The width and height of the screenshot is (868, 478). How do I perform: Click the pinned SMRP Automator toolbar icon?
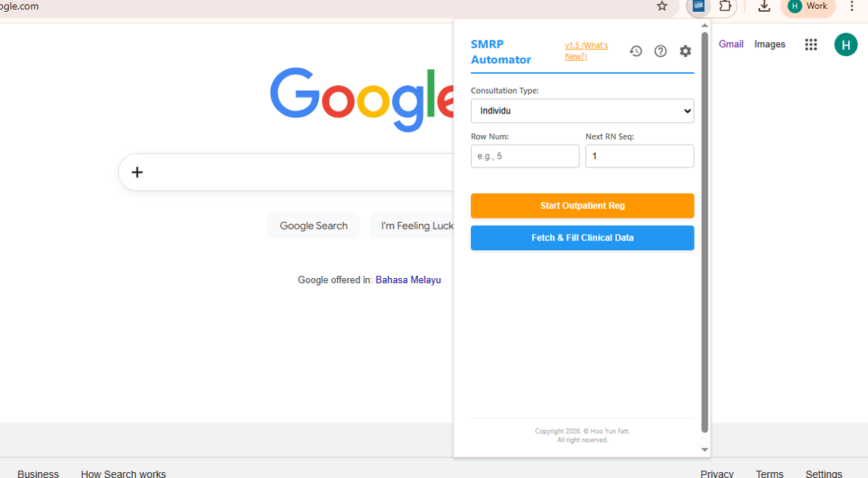697,7
